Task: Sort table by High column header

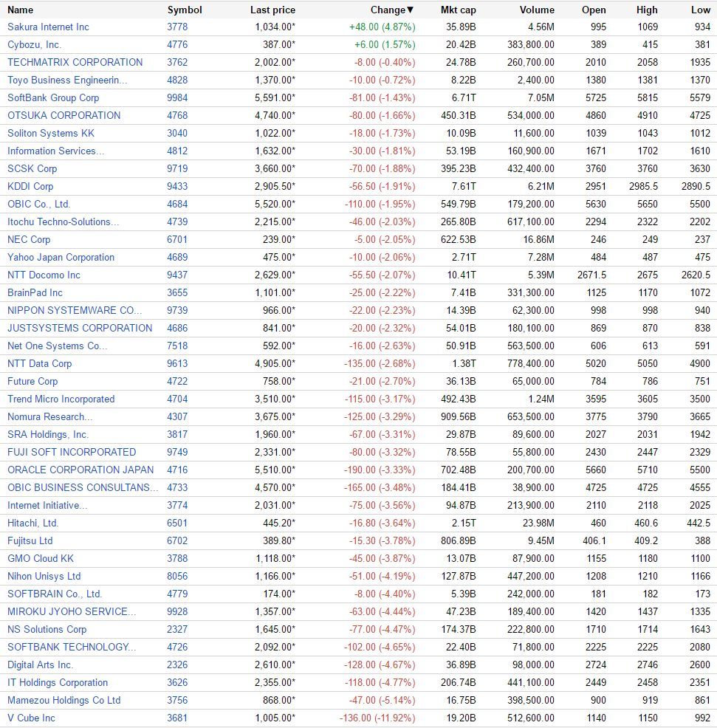Action: [647, 10]
